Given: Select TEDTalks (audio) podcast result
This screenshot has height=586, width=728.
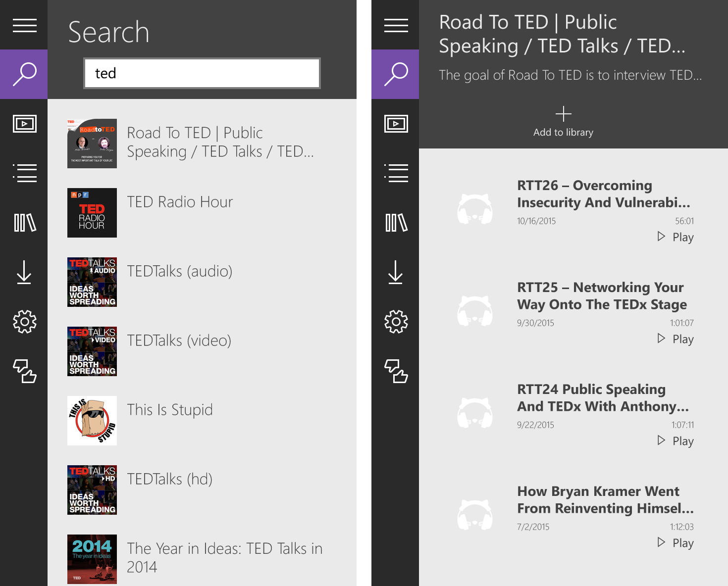Looking at the screenshot, I should click(x=179, y=271).
